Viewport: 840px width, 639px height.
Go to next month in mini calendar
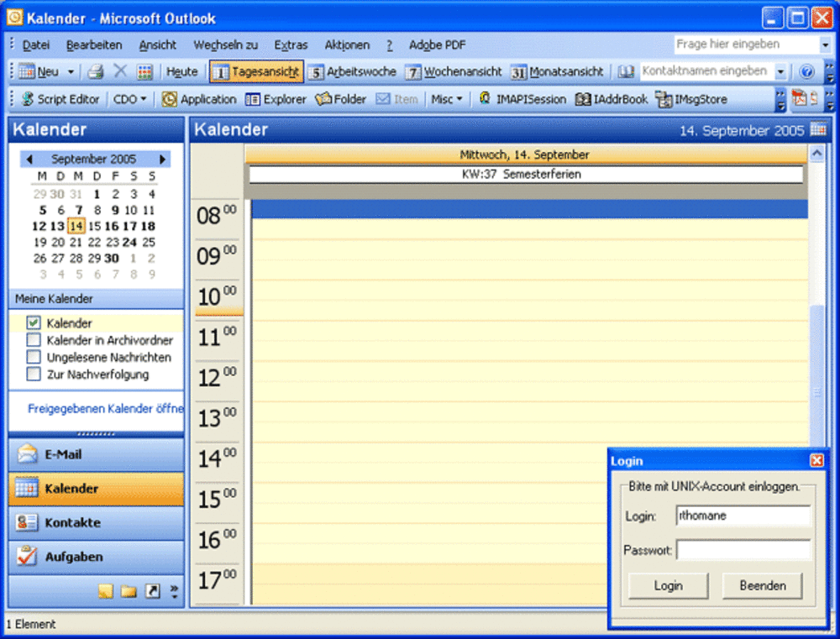(162, 159)
